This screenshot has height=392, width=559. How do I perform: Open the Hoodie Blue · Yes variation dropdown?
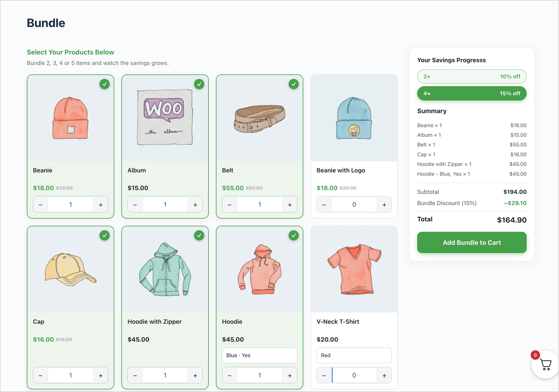click(259, 356)
